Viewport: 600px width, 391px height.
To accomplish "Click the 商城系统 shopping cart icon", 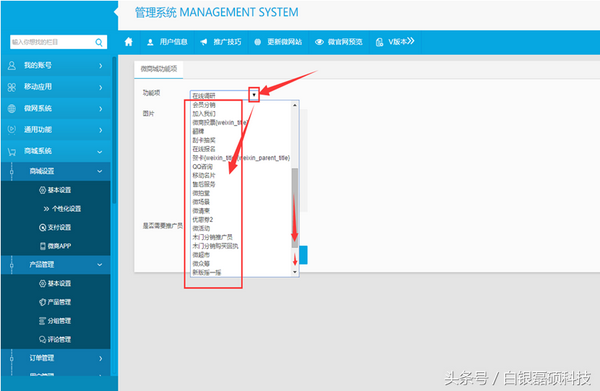I will [x=12, y=152].
